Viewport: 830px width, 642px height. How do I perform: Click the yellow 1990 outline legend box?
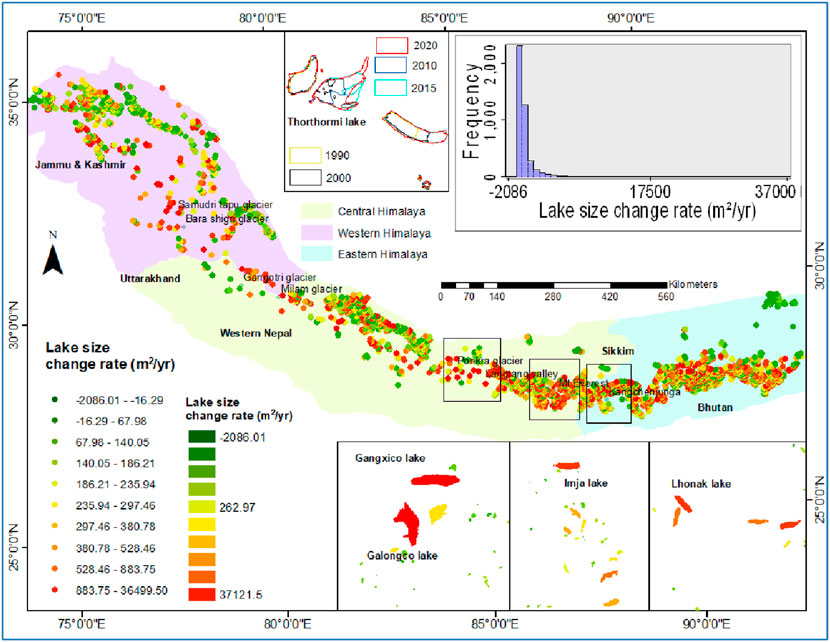(305, 155)
